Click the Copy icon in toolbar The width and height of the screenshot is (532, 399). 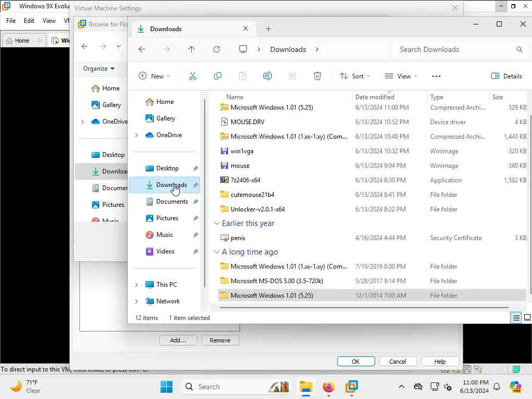pos(218,76)
